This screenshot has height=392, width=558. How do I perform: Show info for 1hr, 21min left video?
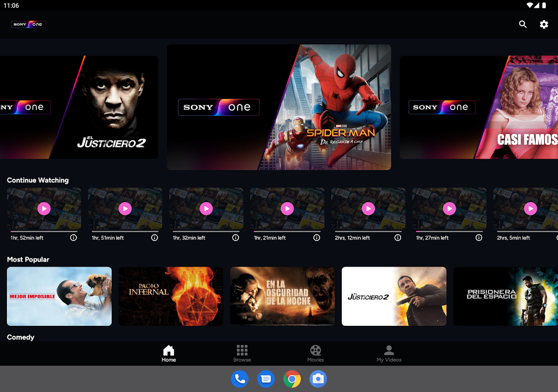coord(317,238)
